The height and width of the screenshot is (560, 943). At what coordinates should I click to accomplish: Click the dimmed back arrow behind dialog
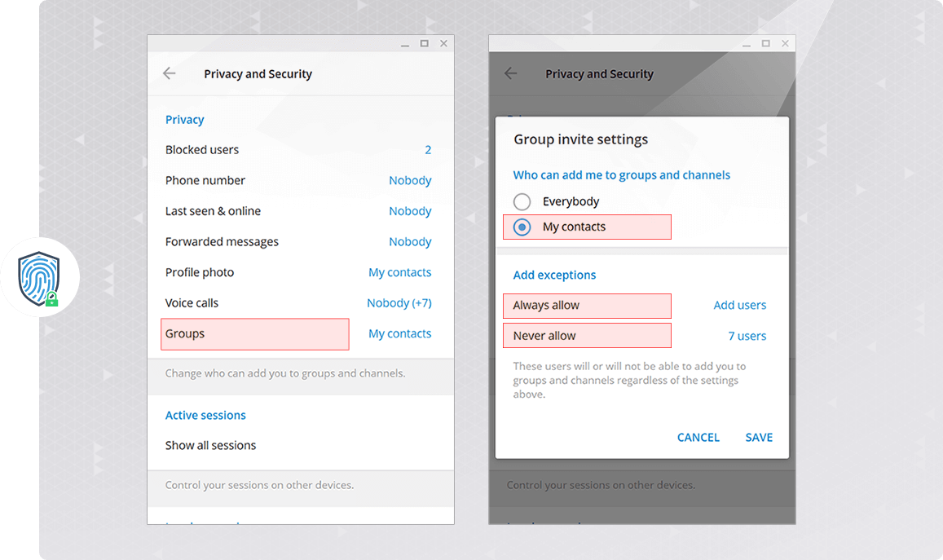pos(511,73)
